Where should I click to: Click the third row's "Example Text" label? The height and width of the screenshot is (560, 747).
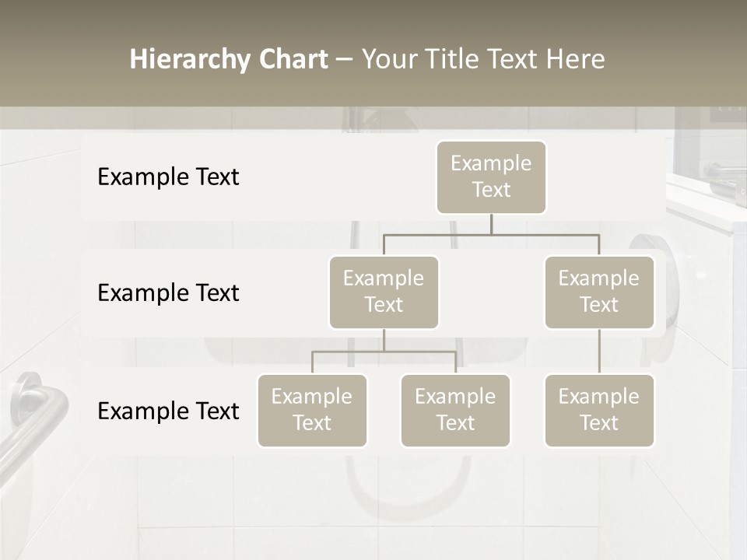click(168, 411)
